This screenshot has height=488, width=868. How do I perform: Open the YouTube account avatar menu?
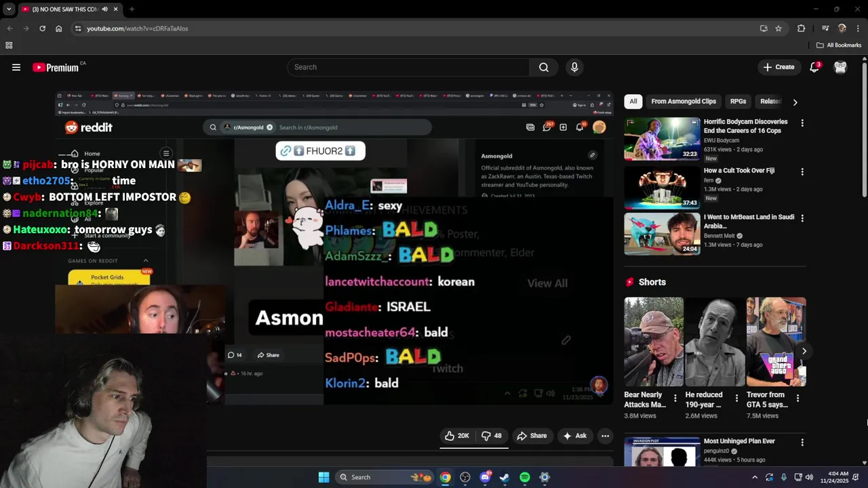tap(841, 67)
